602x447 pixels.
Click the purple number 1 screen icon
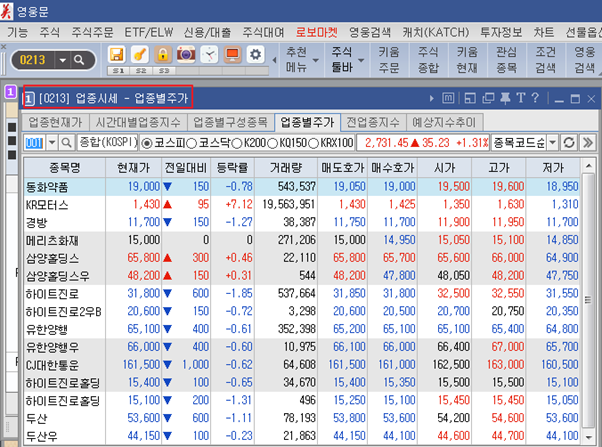pos(10,92)
